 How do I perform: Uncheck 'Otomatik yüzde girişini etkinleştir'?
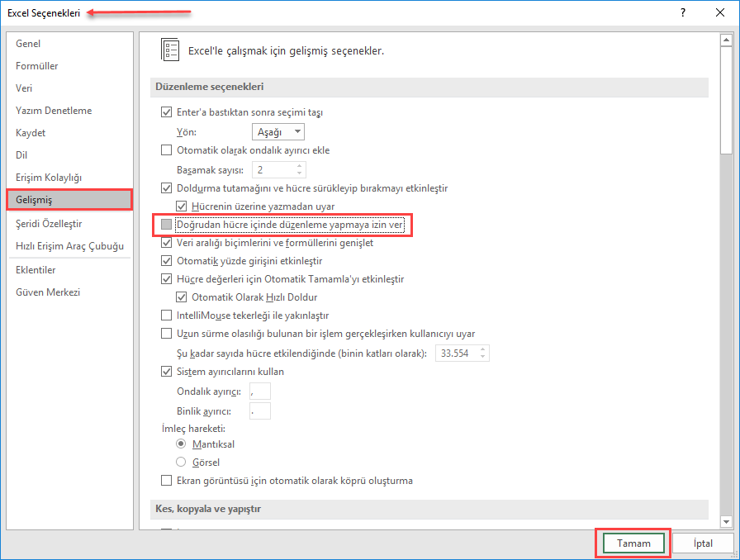click(166, 261)
